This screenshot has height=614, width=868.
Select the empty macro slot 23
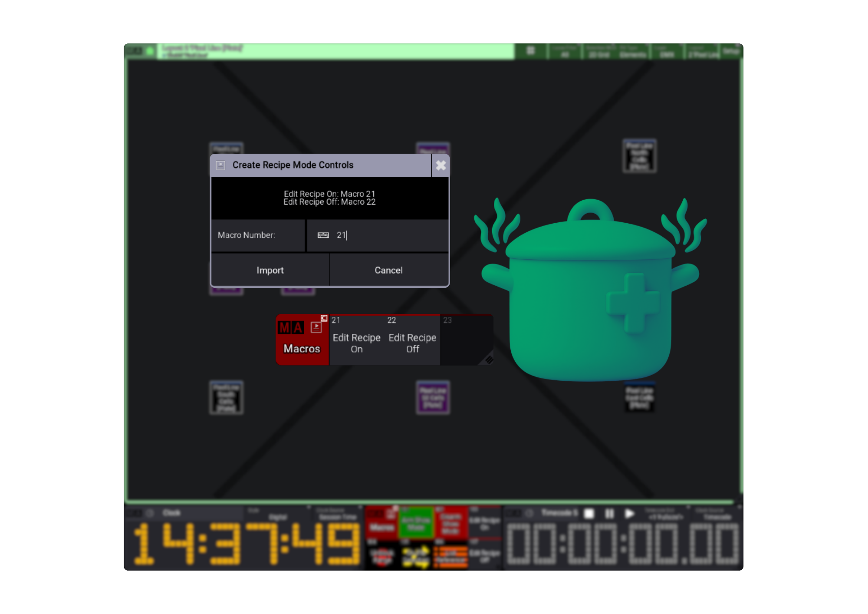point(467,340)
